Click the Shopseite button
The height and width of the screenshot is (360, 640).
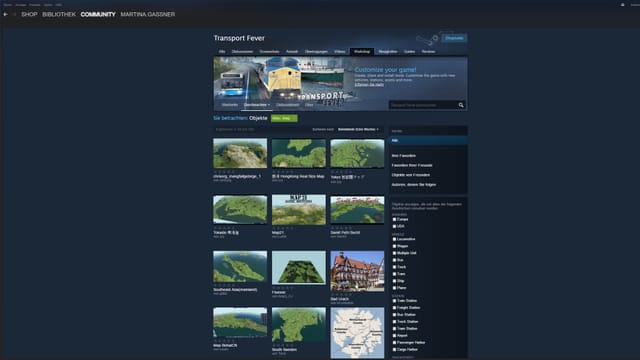(454, 38)
